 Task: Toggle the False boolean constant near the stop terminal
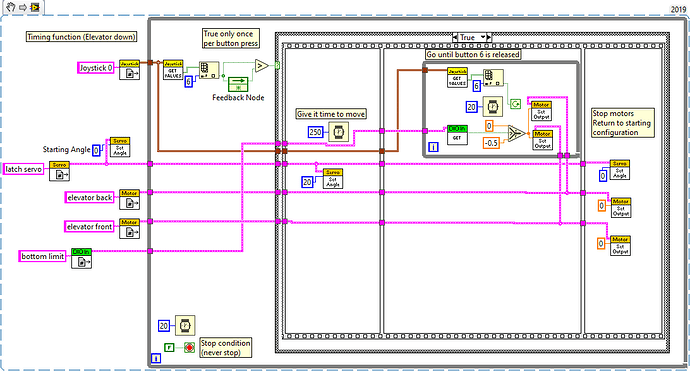pyautogui.click(x=169, y=348)
